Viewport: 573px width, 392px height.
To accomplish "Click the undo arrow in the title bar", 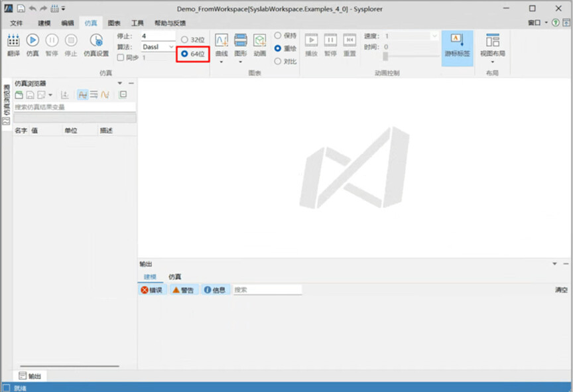I will pyautogui.click(x=32, y=9).
